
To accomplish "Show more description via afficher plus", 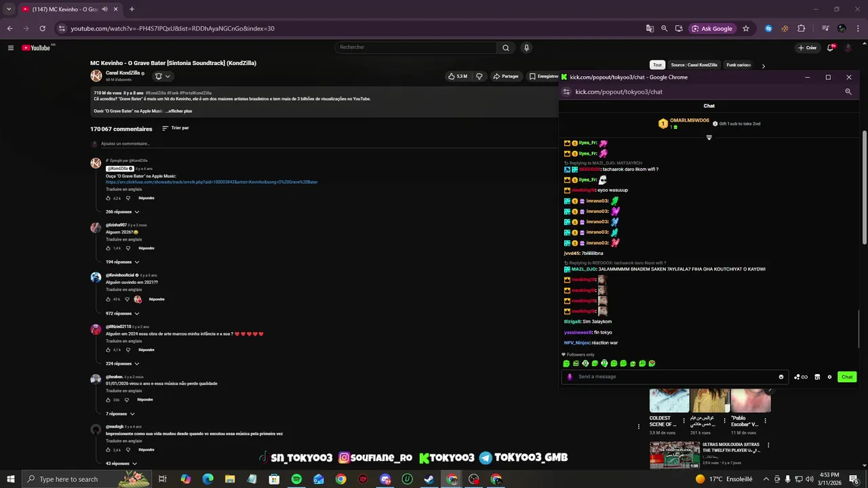I will [180, 111].
